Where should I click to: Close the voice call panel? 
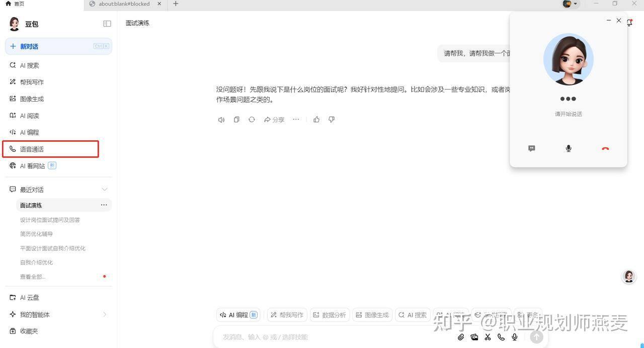[619, 21]
